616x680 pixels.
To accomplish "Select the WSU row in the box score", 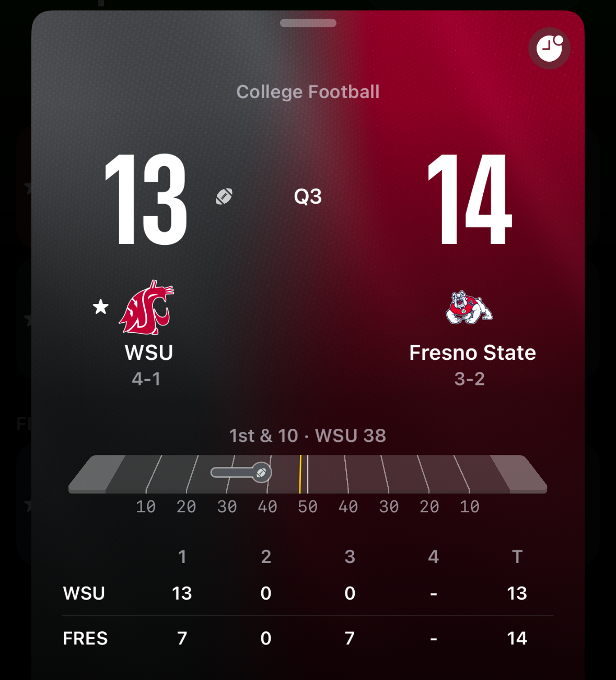I will coord(308,593).
